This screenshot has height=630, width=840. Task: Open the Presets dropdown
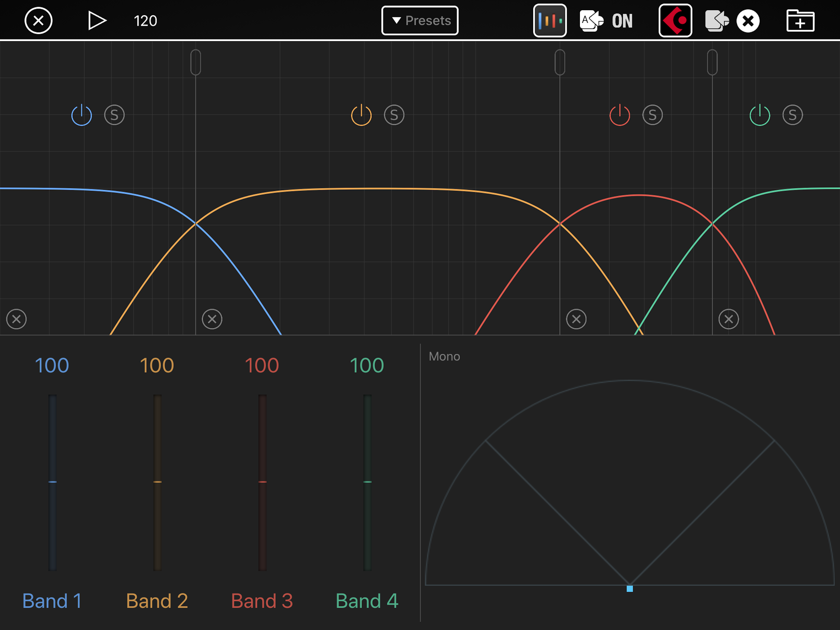point(420,21)
